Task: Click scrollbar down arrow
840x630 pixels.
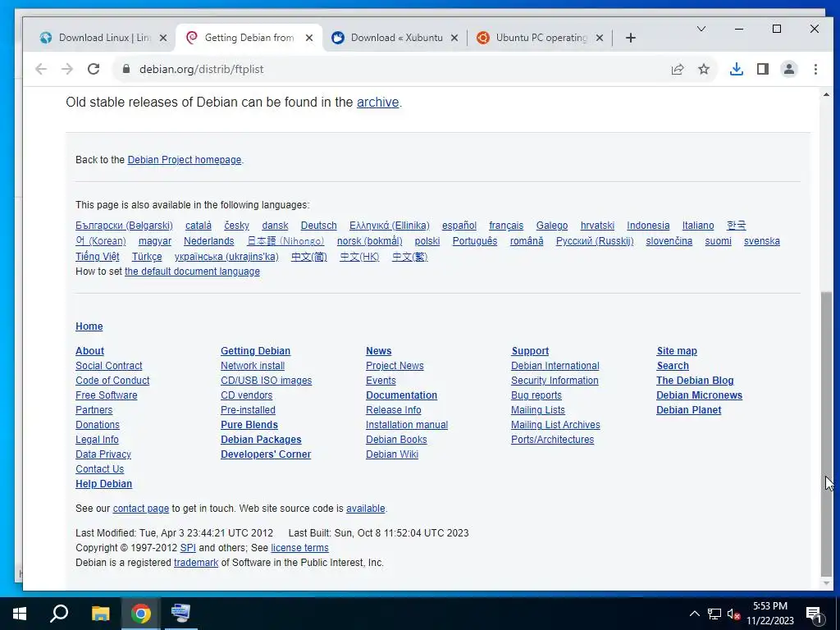Action: [826, 583]
